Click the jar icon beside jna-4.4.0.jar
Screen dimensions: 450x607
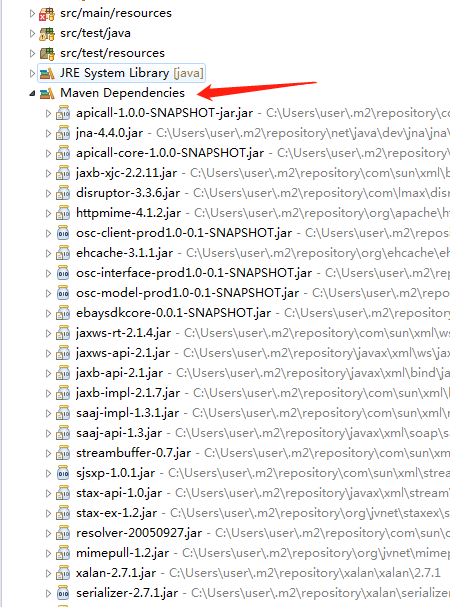(63, 133)
